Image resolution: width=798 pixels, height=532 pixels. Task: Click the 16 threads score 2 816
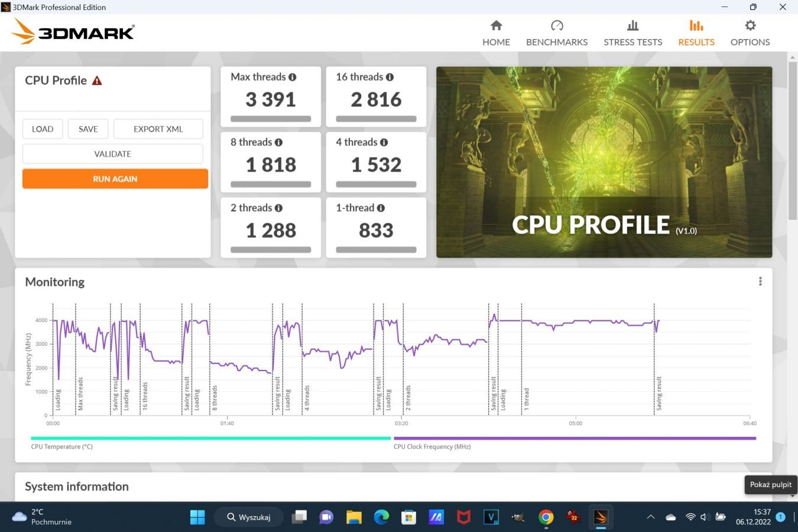pyautogui.click(x=376, y=99)
